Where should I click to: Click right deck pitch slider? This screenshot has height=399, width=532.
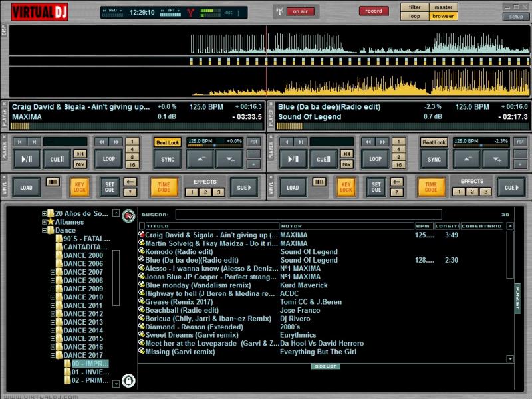tap(481, 145)
